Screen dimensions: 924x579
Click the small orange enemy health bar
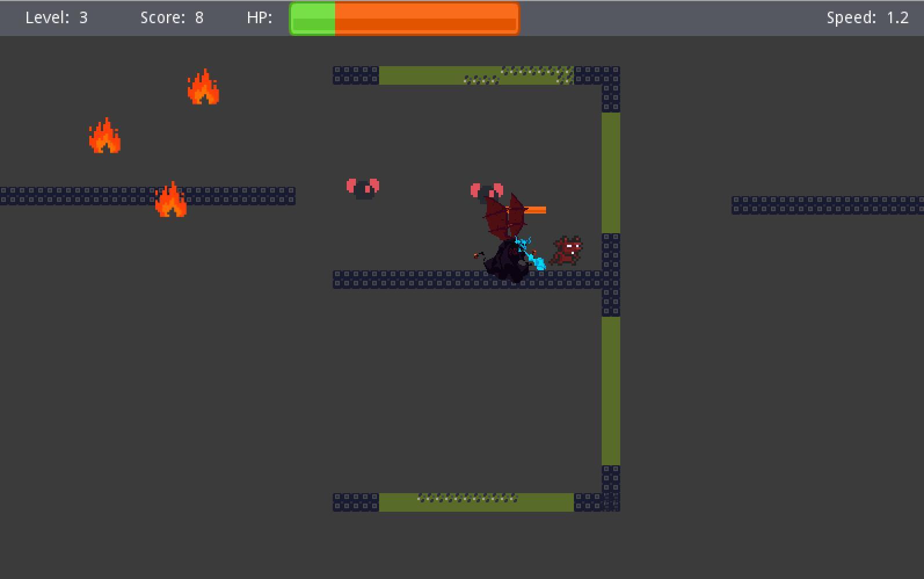click(x=526, y=210)
